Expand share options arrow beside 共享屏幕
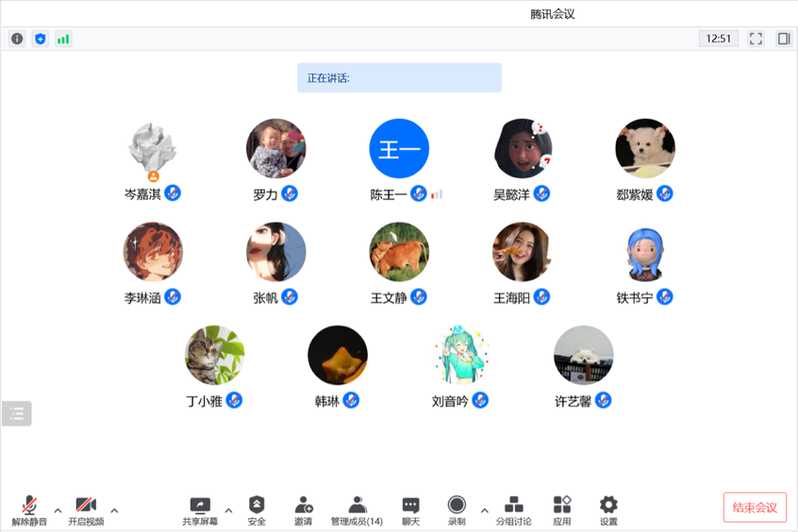This screenshot has width=798, height=532. coord(228,511)
